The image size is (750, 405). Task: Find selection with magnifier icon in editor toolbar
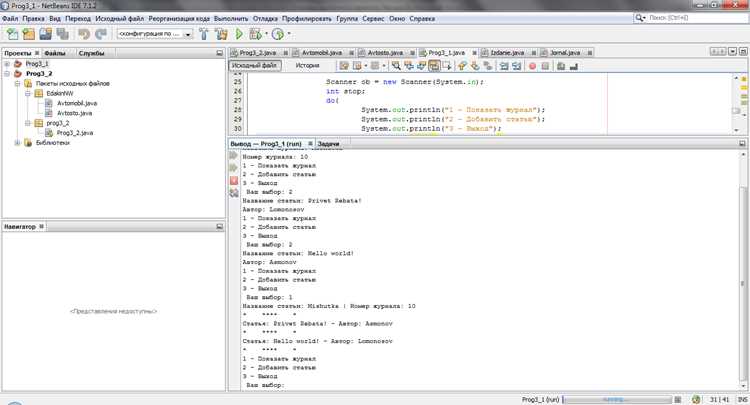[x=396, y=66]
